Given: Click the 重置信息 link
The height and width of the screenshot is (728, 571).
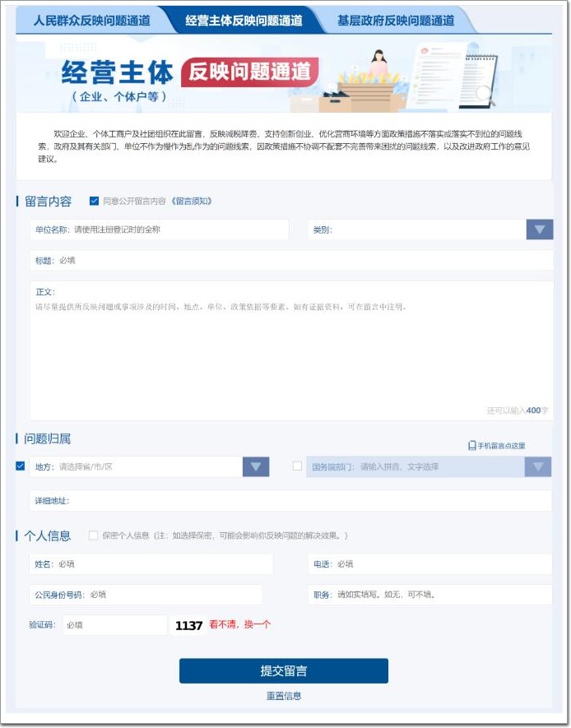Looking at the screenshot, I should pos(284,696).
